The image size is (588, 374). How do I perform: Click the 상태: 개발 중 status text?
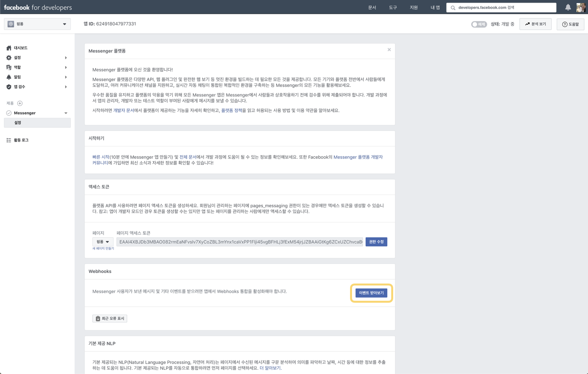[x=503, y=24]
